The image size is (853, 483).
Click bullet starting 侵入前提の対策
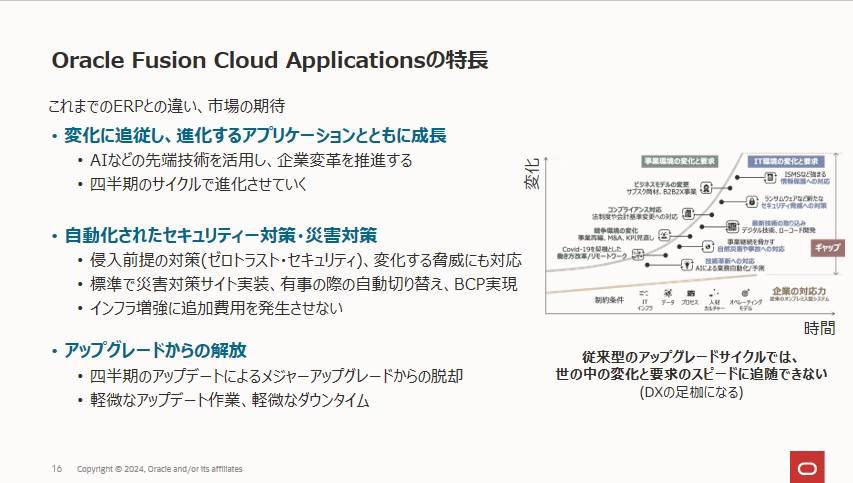(x=306, y=260)
